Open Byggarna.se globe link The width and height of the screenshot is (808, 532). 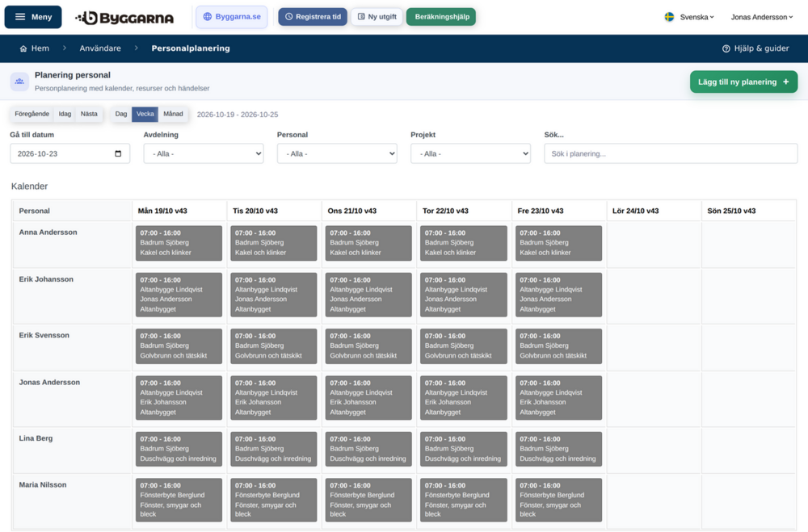tap(231, 17)
